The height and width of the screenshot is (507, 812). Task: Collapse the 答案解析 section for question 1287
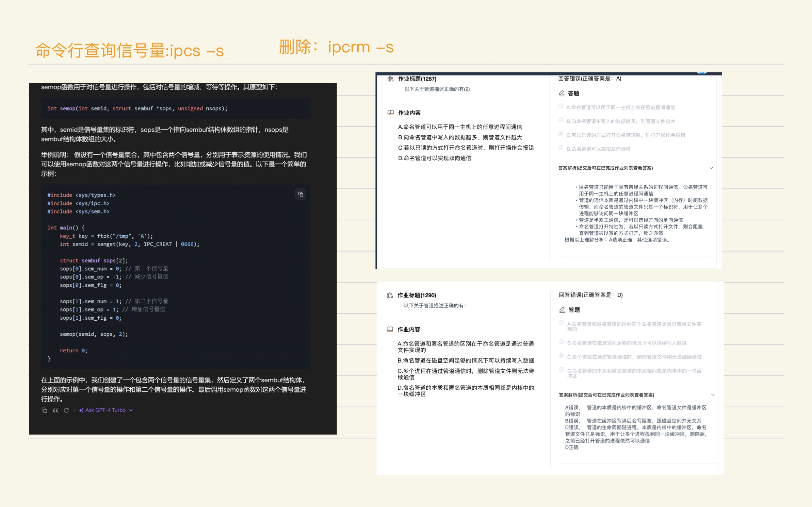[x=711, y=168]
